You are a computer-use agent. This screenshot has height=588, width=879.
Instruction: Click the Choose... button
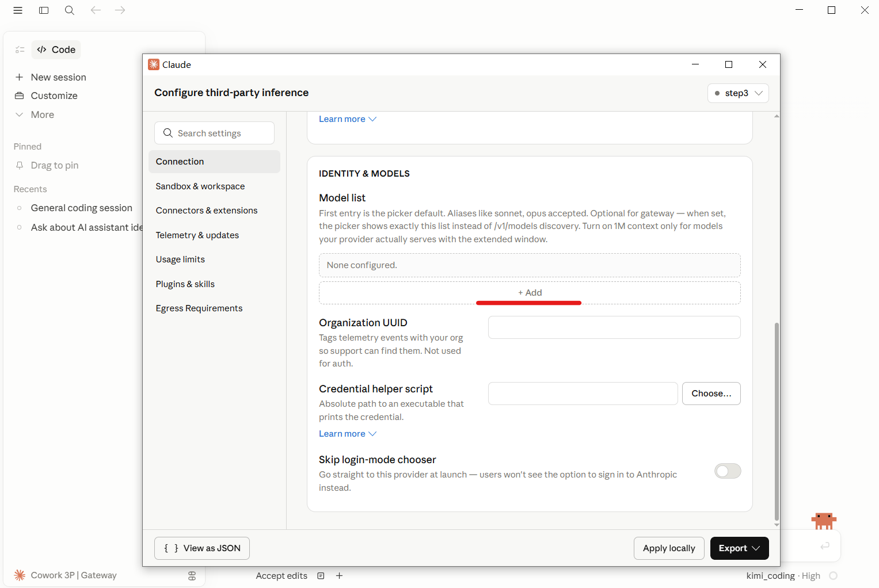(711, 394)
